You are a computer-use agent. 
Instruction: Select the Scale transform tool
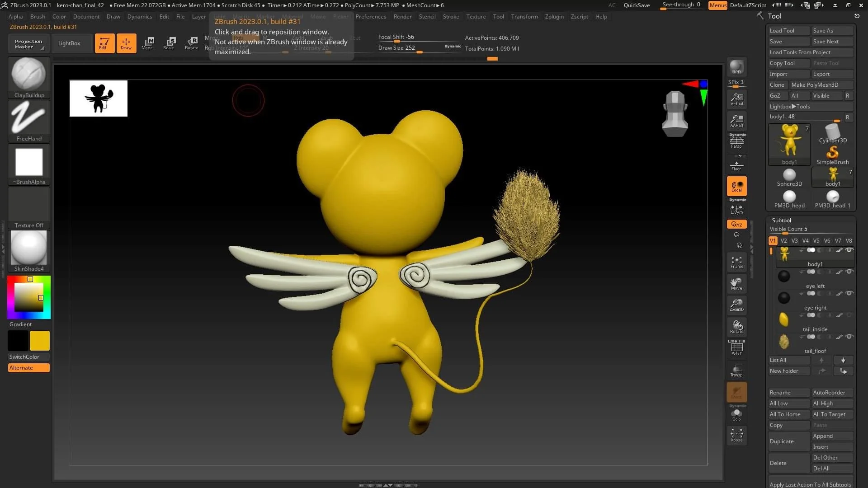click(x=169, y=43)
